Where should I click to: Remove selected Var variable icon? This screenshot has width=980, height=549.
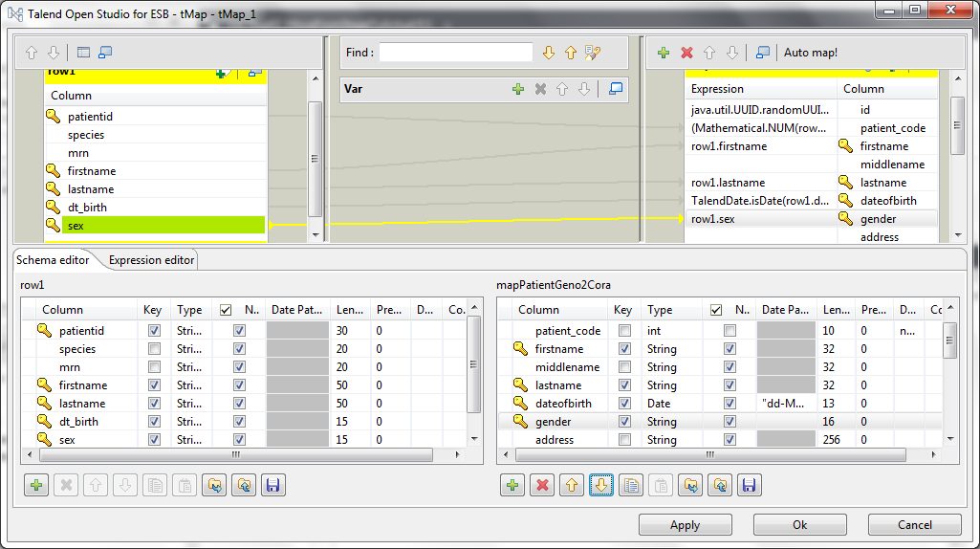540,89
